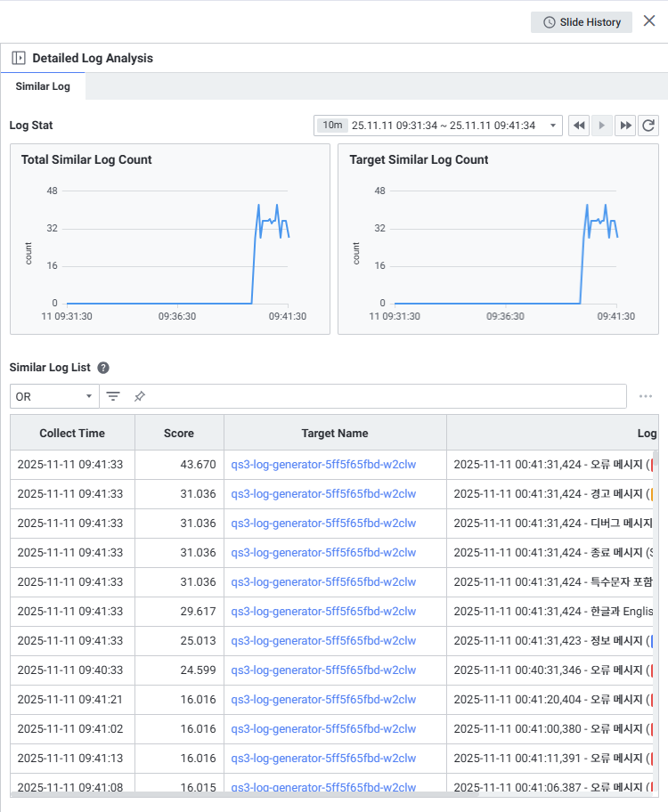
Task: Sort by the Collect Time column header
Action: pyautogui.click(x=72, y=434)
